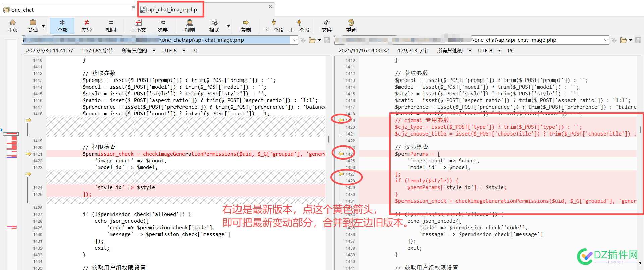Click the difference overview thumbnail map
Image resolution: width=644 pixels, height=270 pixels.
coord(11,154)
